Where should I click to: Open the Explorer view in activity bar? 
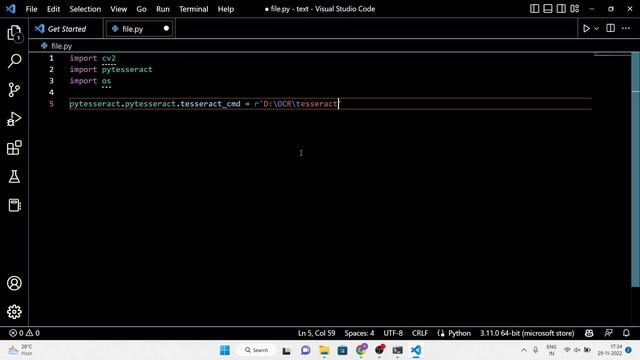tap(14, 33)
